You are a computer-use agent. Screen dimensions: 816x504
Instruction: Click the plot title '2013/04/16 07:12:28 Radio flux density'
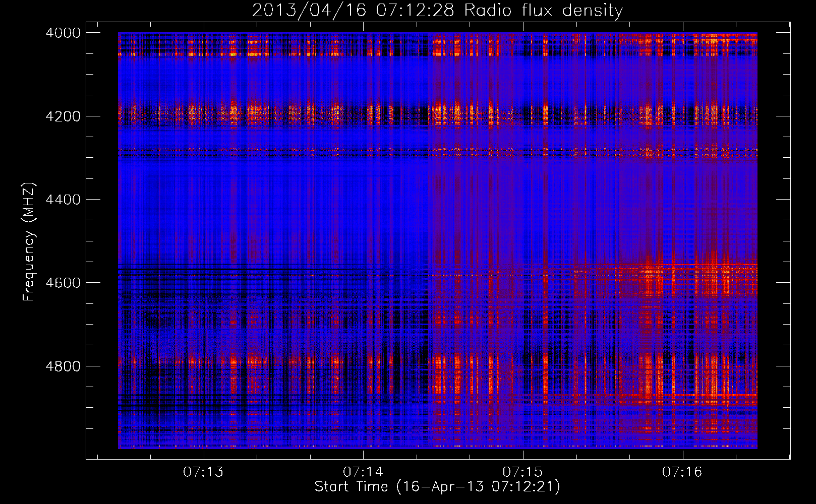point(437,10)
